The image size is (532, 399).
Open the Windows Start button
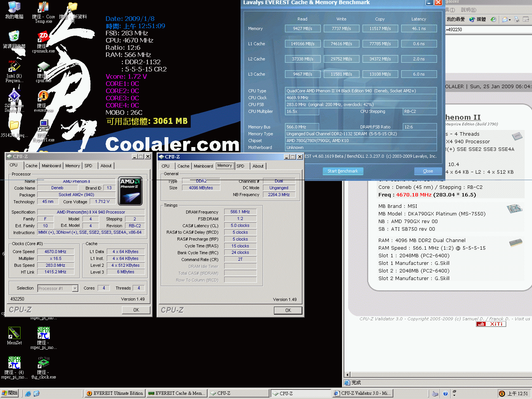coord(10,393)
